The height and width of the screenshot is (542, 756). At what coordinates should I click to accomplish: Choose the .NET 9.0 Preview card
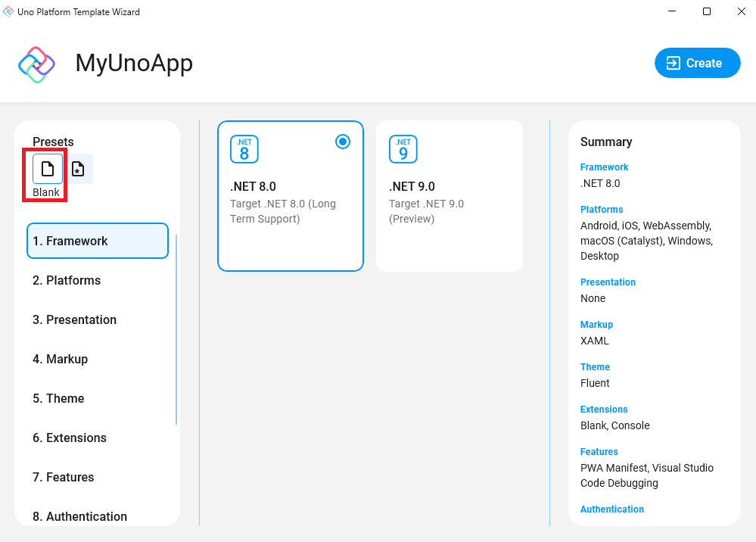[x=449, y=196]
